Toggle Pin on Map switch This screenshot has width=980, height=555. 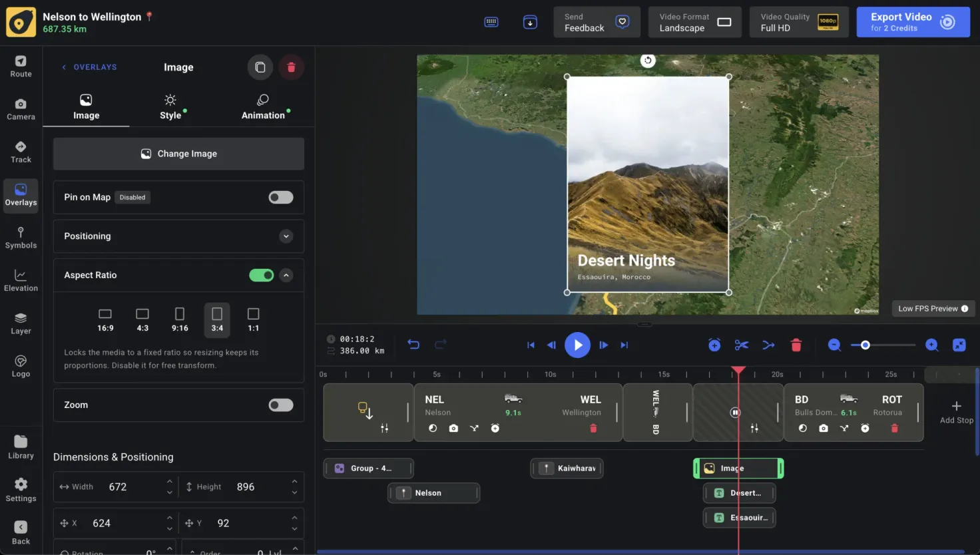coord(281,197)
